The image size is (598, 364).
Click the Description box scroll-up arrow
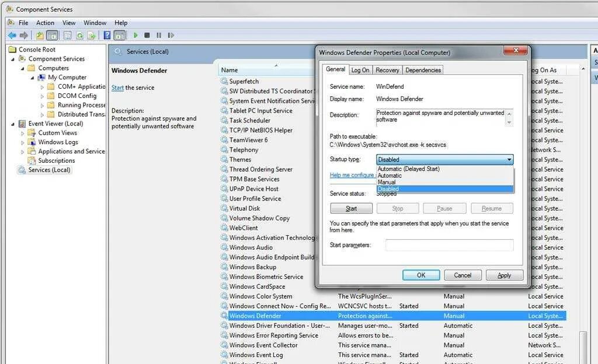509,114
